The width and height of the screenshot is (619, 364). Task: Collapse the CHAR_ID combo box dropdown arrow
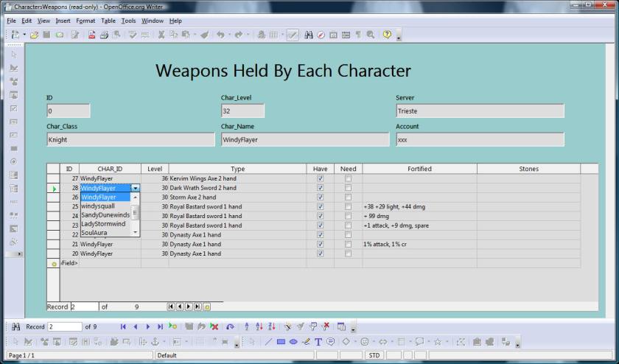pyautogui.click(x=135, y=188)
